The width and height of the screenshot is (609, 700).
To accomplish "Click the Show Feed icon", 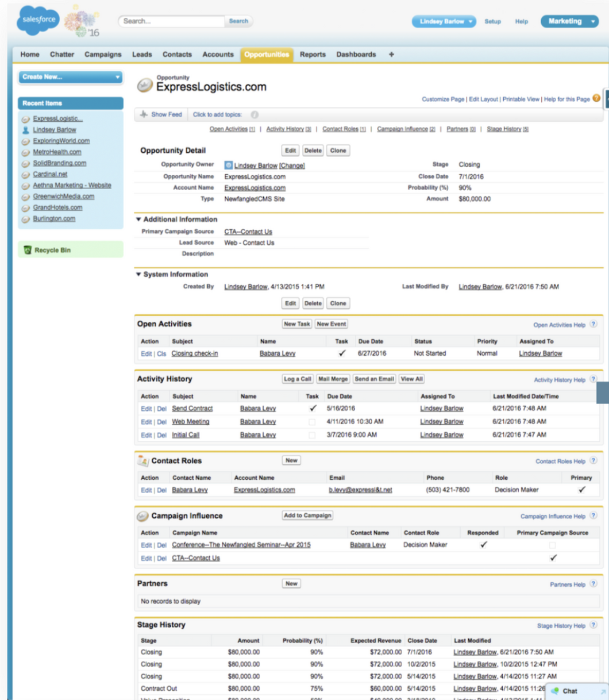I will (x=144, y=114).
